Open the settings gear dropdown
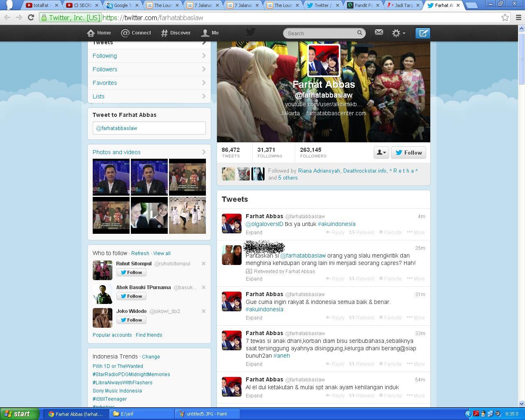 [x=399, y=33]
